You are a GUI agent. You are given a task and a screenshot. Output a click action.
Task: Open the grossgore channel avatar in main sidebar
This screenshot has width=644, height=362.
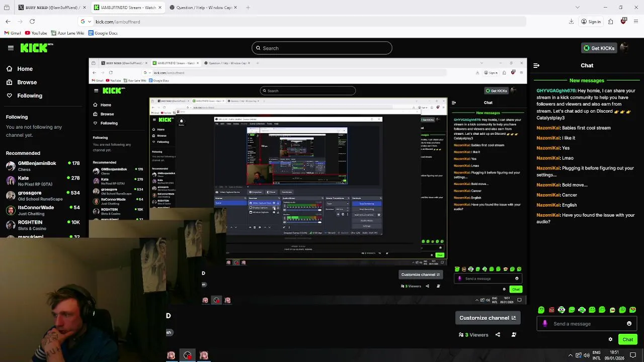coord(11,196)
